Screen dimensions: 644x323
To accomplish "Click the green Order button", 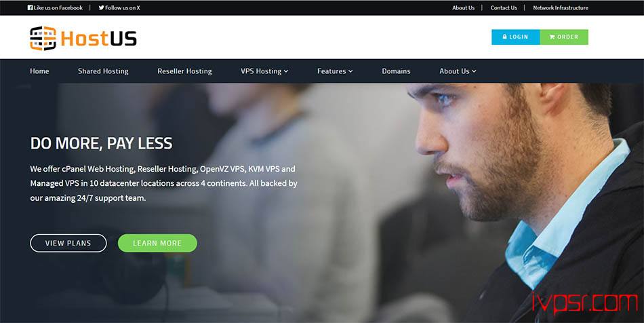I will coord(564,37).
